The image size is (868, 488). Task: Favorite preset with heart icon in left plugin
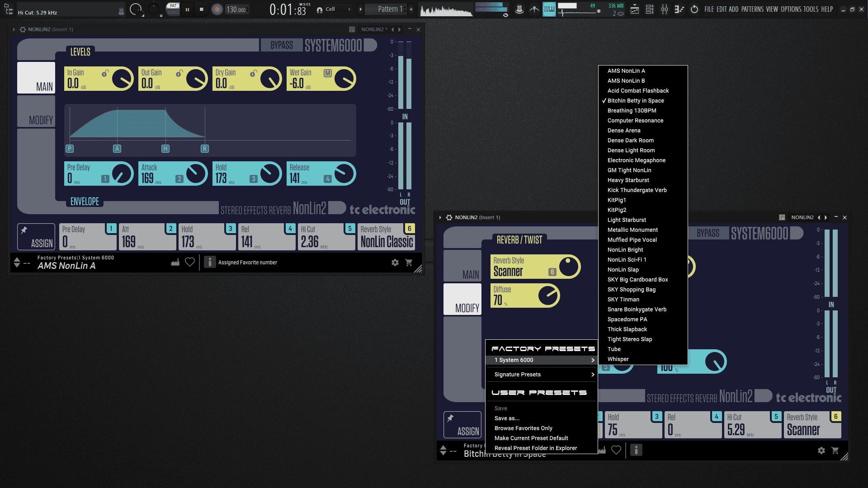[x=190, y=262]
